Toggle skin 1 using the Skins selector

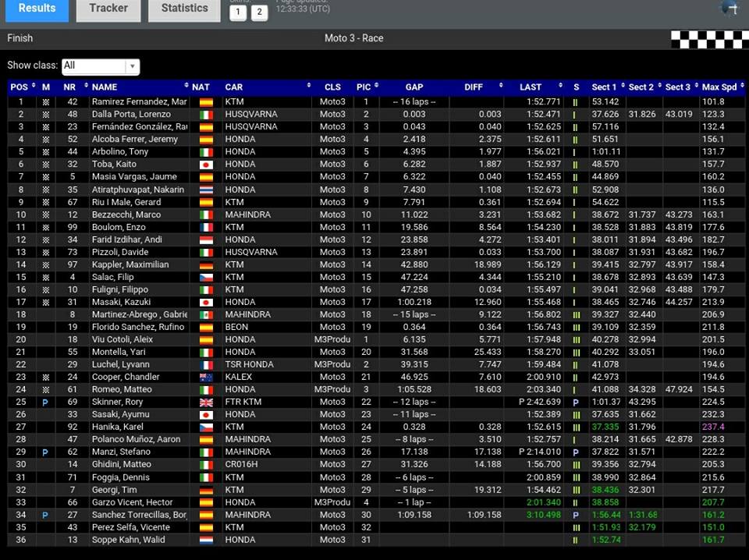[238, 12]
